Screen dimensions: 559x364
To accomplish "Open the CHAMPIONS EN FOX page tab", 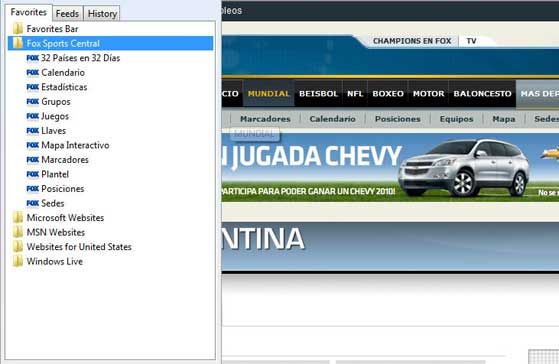I will pyautogui.click(x=412, y=41).
